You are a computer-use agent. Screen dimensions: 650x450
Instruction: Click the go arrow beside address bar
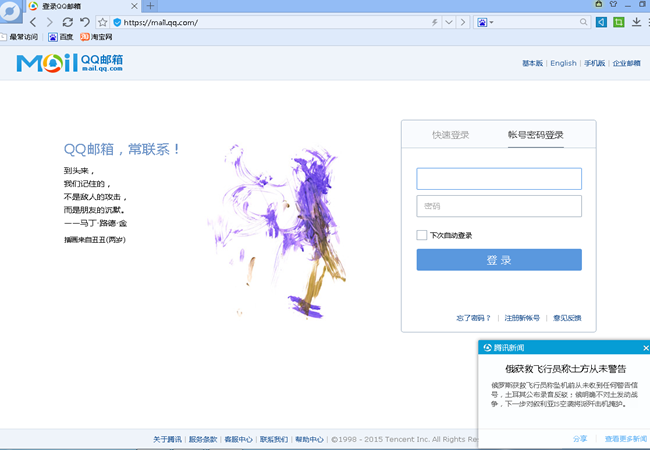click(x=463, y=22)
